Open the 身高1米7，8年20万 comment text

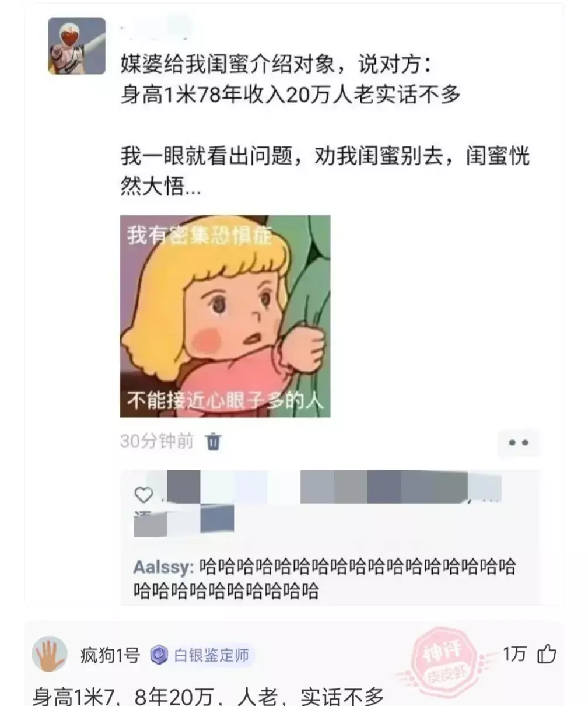pyautogui.click(x=208, y=695)
